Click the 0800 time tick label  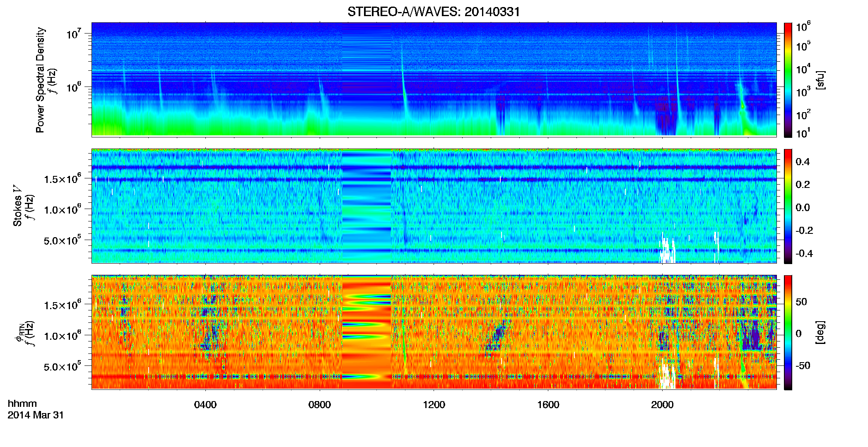click(x=320, y=404)
